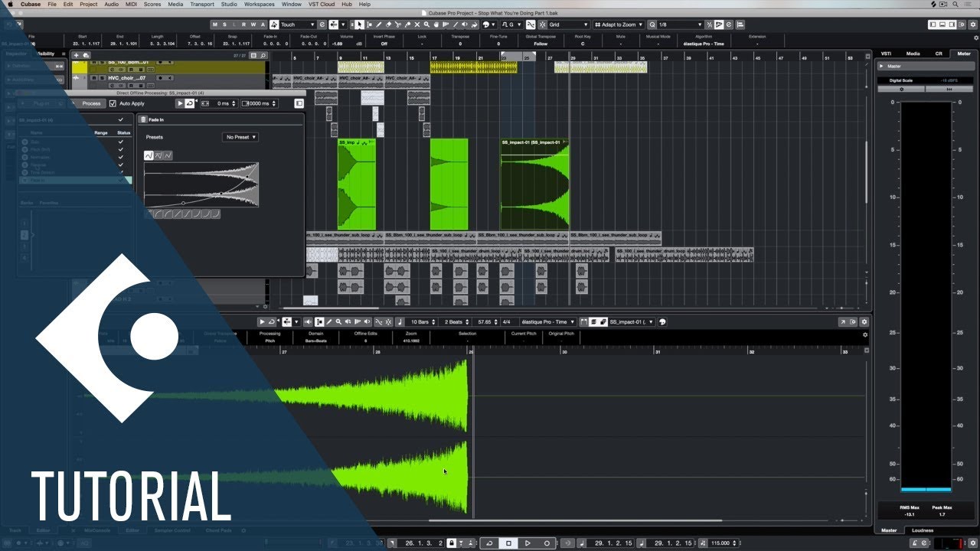Select the Zoom magnifier tool in top toolbar
Viewport: 980px width, 551px height.
click(x=426, y=24)
